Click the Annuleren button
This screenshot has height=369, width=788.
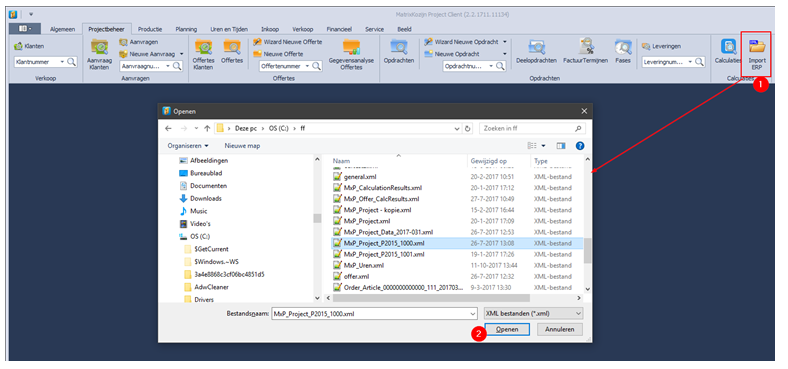560,329
